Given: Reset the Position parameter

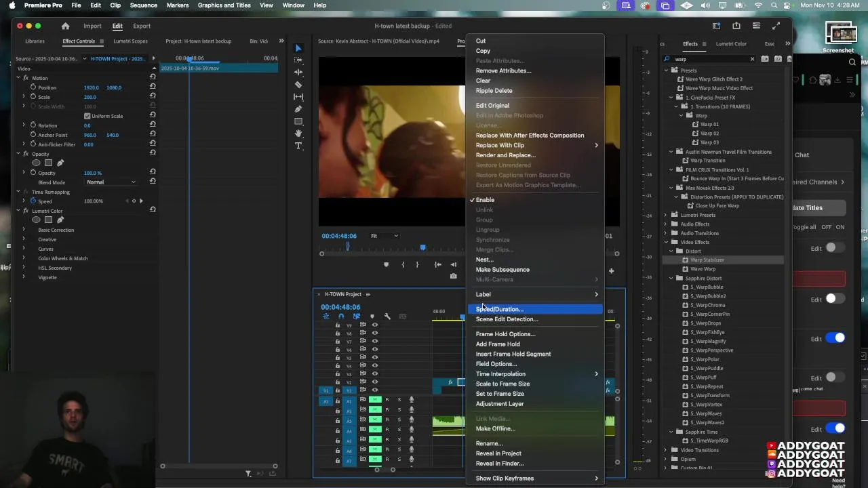Looking at the screenshot, I should click(153, 87).
